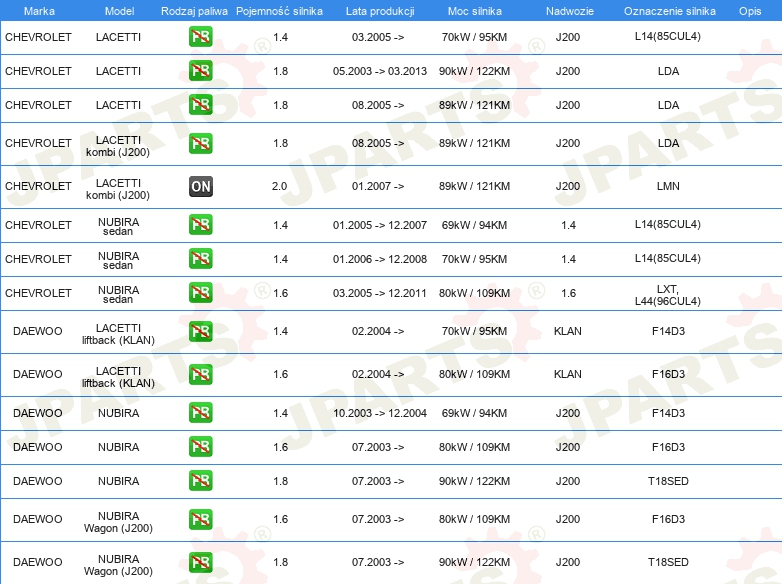Click Nubira Wagon (J200) model in 1.6 row
This screenshot has width=782, height=584.
pyautogui.click(x=118, y=522)
